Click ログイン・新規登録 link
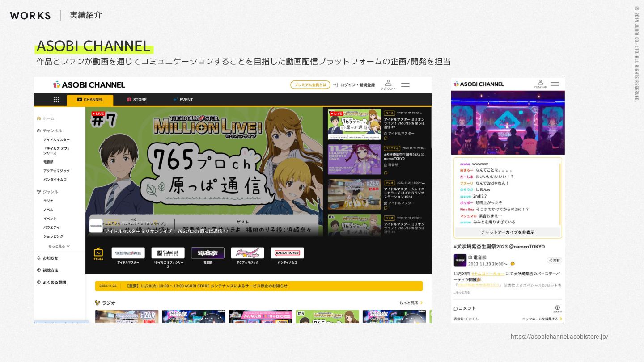Viewport: 644px width, 362px height. 354,85
